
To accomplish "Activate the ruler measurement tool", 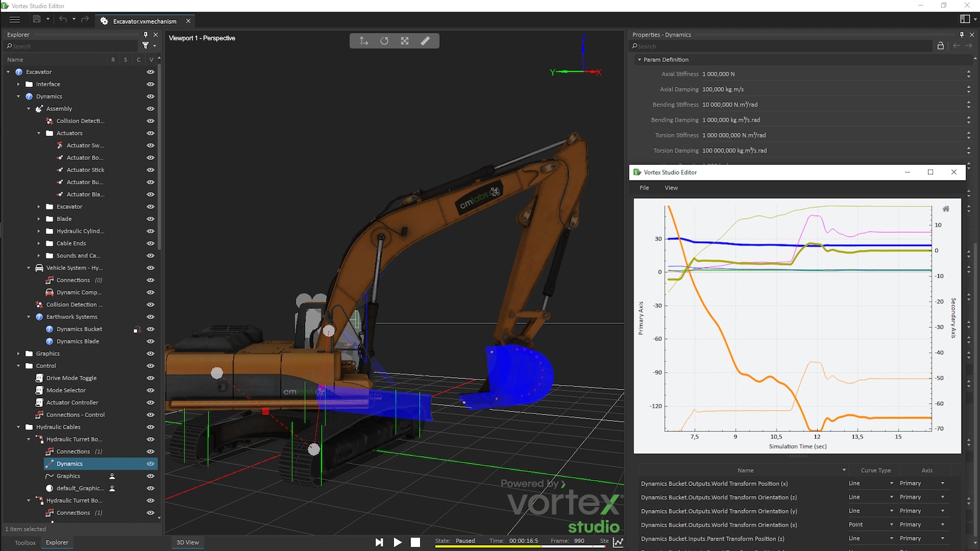I will click(425, 40).
